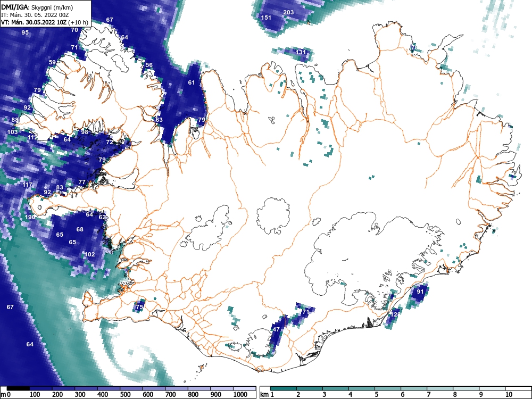This screenshot has width=532, height=399.
Task: Click the 'DMI/IGA: Skyggni (m/km)' title text
Action: (x=37, y=7)
